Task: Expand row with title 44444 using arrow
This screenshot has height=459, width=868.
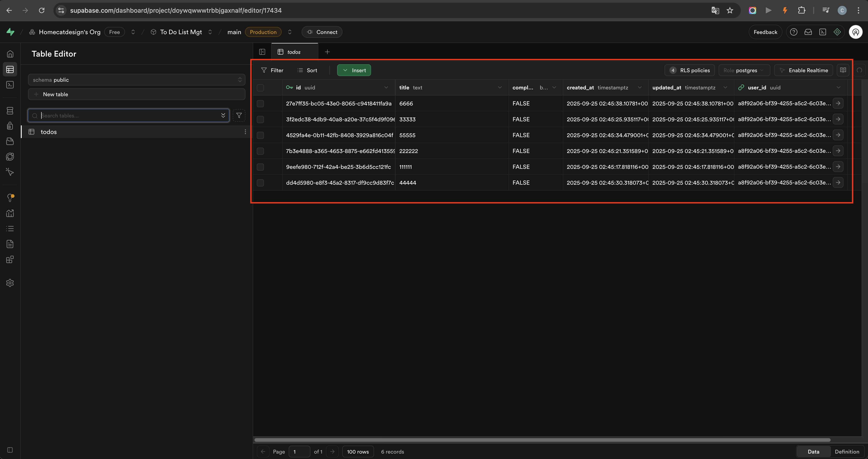Action: [838, 182]
